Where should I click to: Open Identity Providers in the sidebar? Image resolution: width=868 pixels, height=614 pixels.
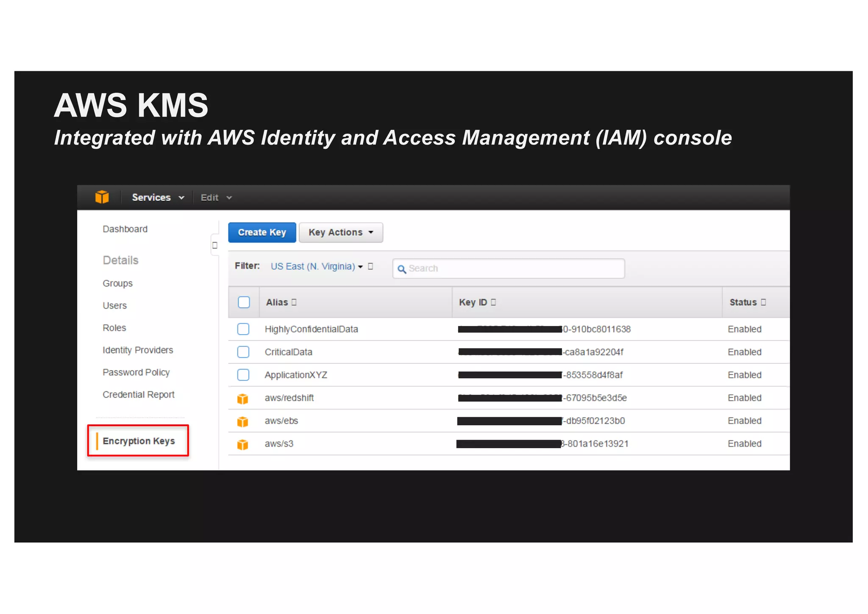[x=138, y=350]
